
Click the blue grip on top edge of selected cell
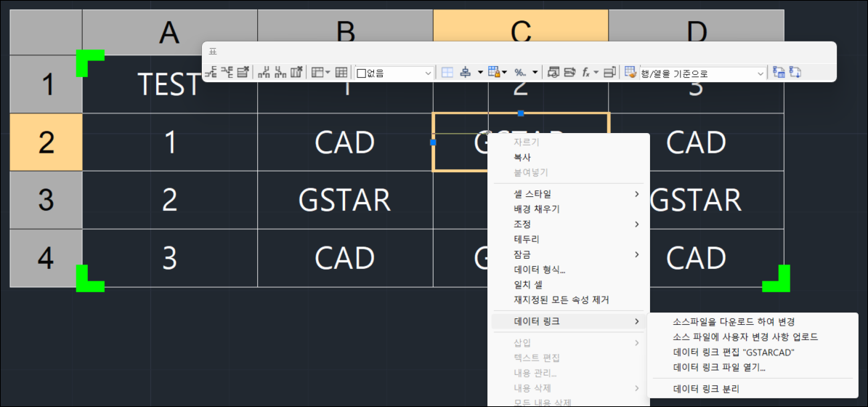point(520,113)
